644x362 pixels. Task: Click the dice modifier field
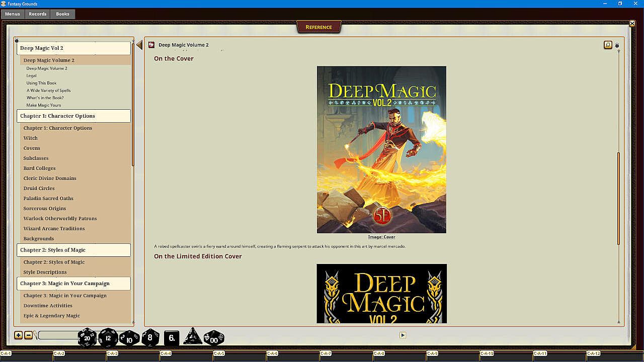58,335
